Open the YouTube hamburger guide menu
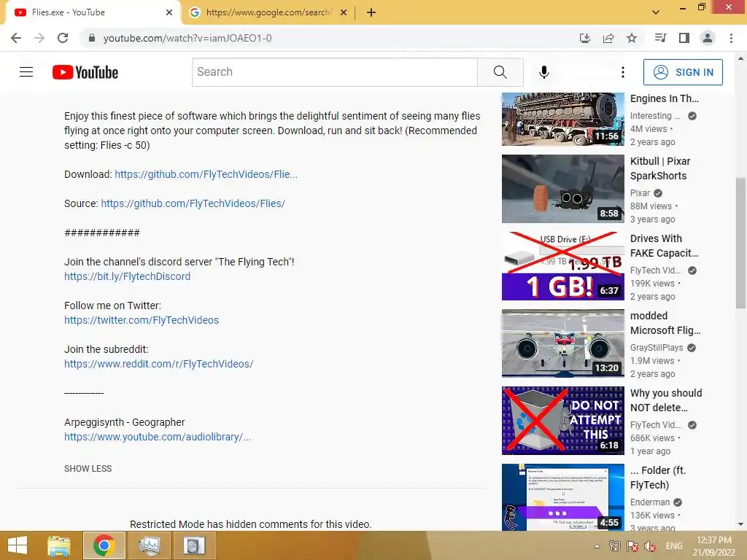The width and height of the screenshot is (747, 560). (26, 72)
